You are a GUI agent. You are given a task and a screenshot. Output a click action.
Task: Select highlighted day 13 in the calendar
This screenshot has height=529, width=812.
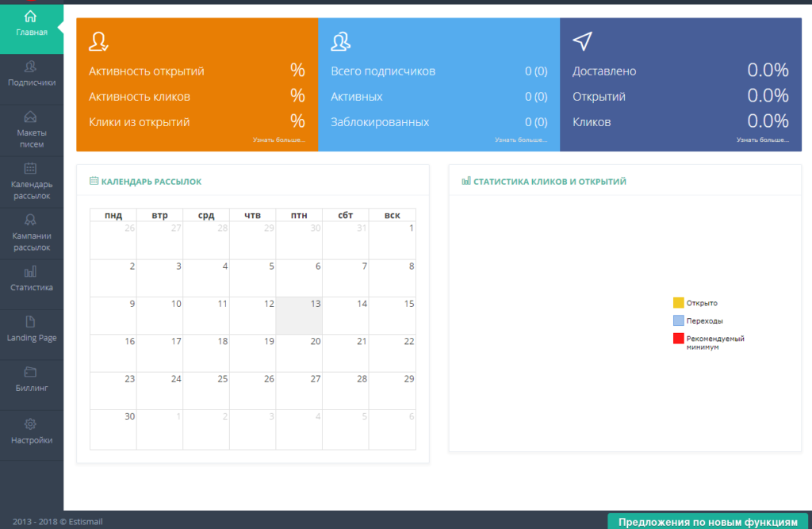pyautogui.click(x=299, y=316)
